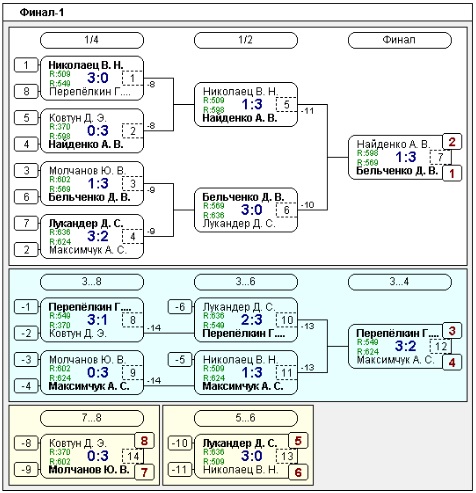This screenshot has width=476, height=493.
Task: Click seed box -10 in 5...6 bracket
Action: (x=180, y=443)
